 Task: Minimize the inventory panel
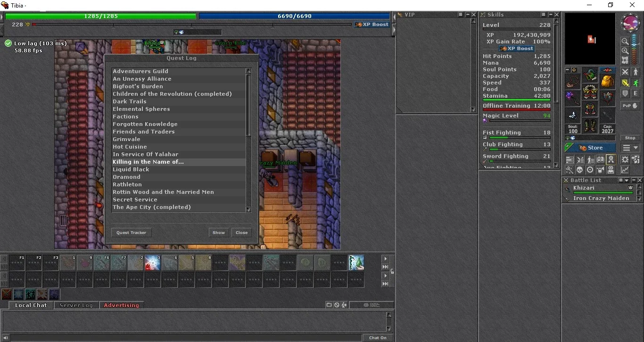pyautogui.click(x=568, y=70)
